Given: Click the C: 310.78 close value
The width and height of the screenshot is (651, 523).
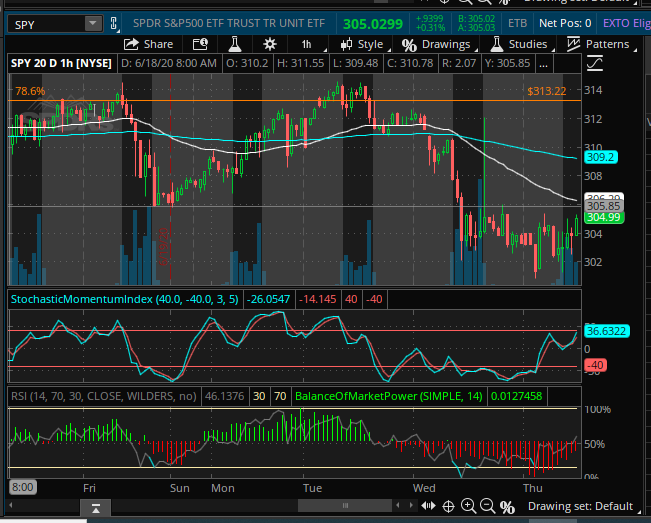Looking at the screenshot, I should click(x=410, y=64).
